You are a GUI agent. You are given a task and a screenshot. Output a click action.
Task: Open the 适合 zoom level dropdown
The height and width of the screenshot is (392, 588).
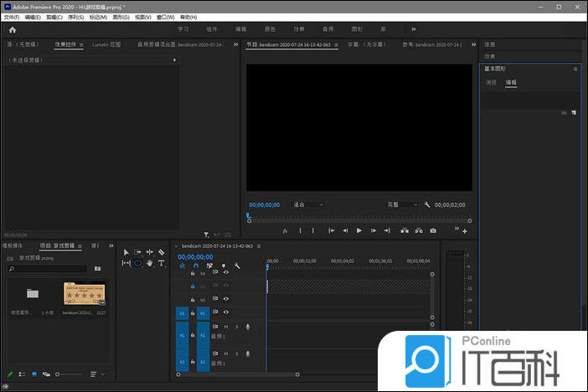click(x=307, y=204)
